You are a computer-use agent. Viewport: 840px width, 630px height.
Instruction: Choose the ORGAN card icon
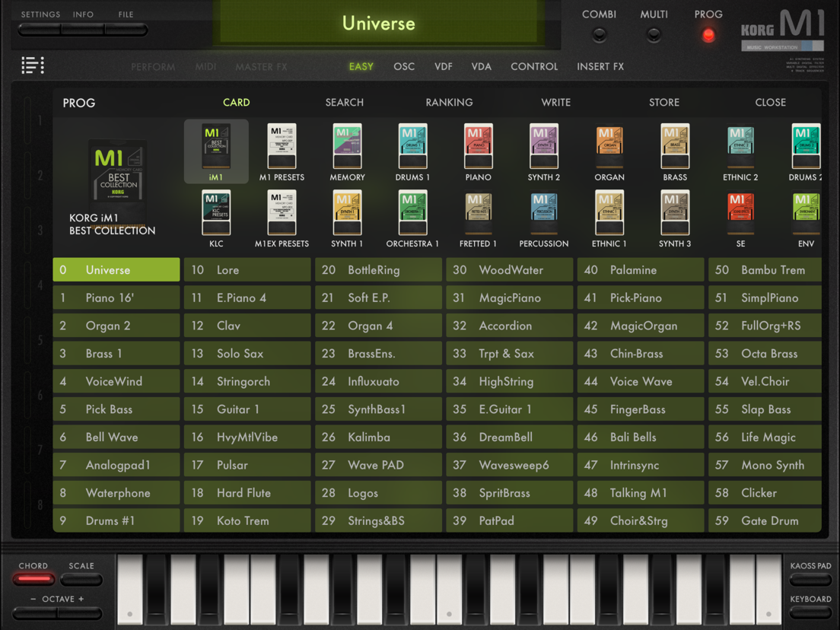[609, 148]
